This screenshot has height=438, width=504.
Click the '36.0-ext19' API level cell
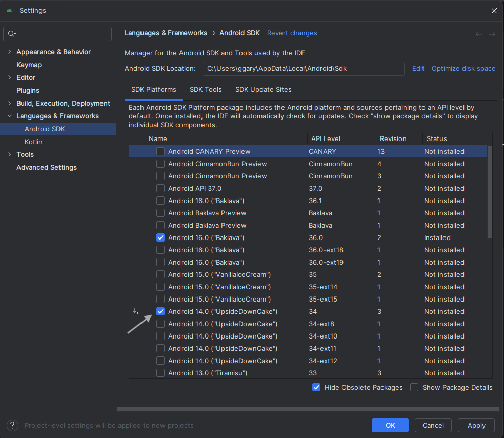[x=326, y=263]
